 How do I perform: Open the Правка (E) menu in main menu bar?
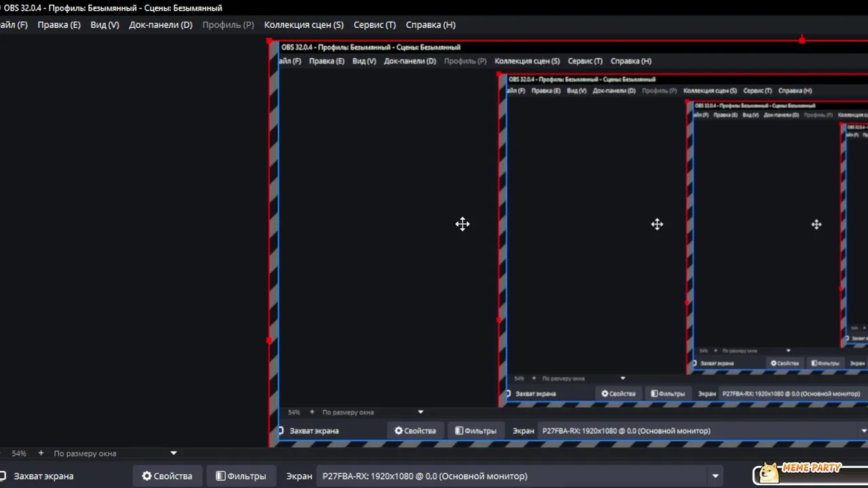point(59,24)
